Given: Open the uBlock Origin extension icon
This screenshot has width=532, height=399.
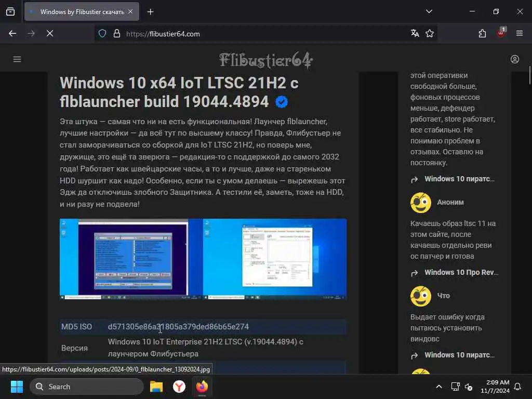Looking at the screenshot, I should point(501,33).
